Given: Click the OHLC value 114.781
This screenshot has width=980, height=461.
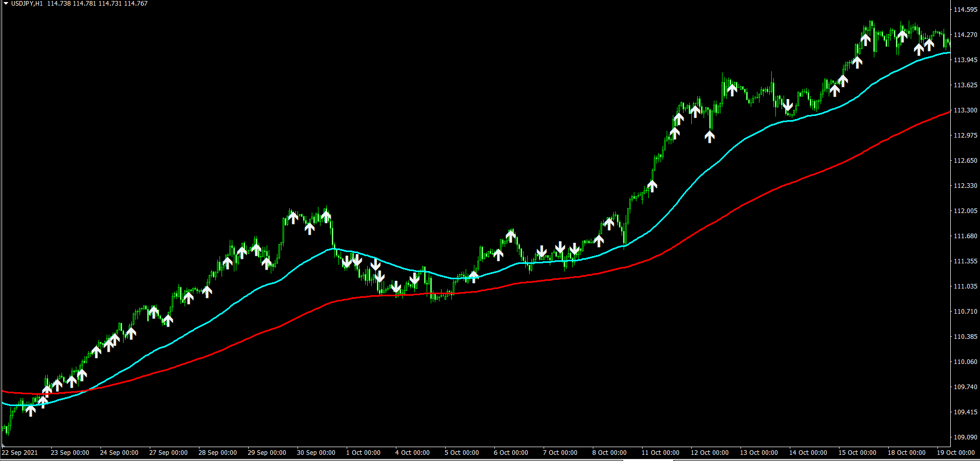Looking at the screenshot, I should 85,4.
